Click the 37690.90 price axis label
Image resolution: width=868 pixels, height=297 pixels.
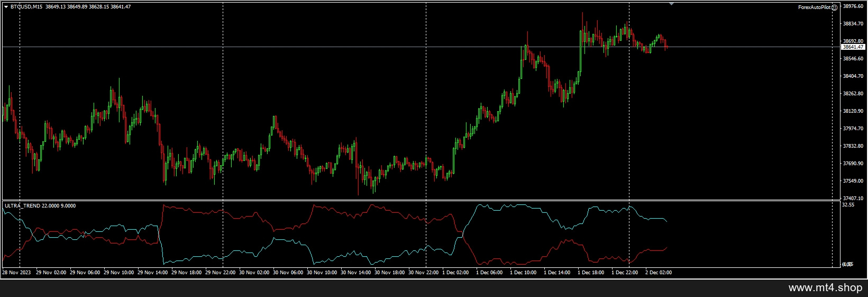pyautogui.click(x=853, y=164)
